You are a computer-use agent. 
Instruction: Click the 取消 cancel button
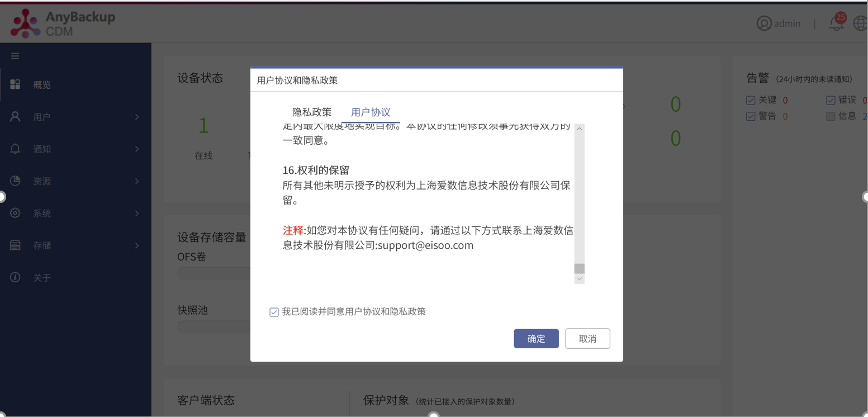tap(587, 338)
